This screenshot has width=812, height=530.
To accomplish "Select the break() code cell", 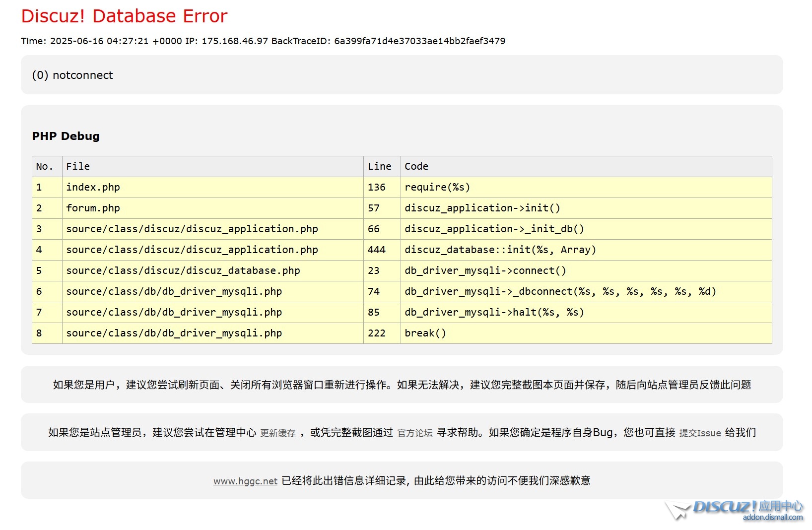I will (x=425, y=333).
